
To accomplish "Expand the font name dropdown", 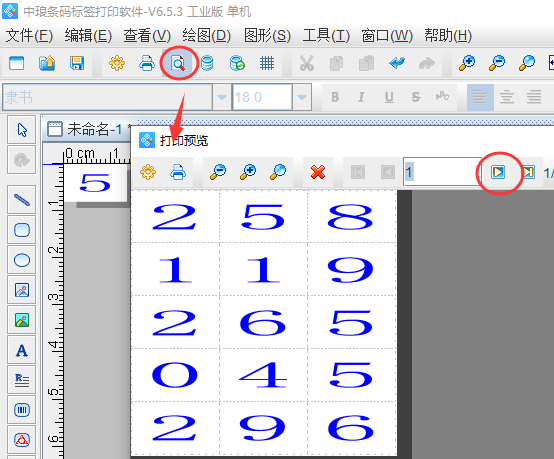I will pyautogui.click(x=222, y=97).
